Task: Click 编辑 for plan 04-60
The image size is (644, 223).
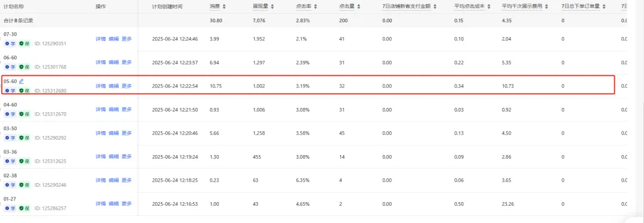Action: click(114, 110)
